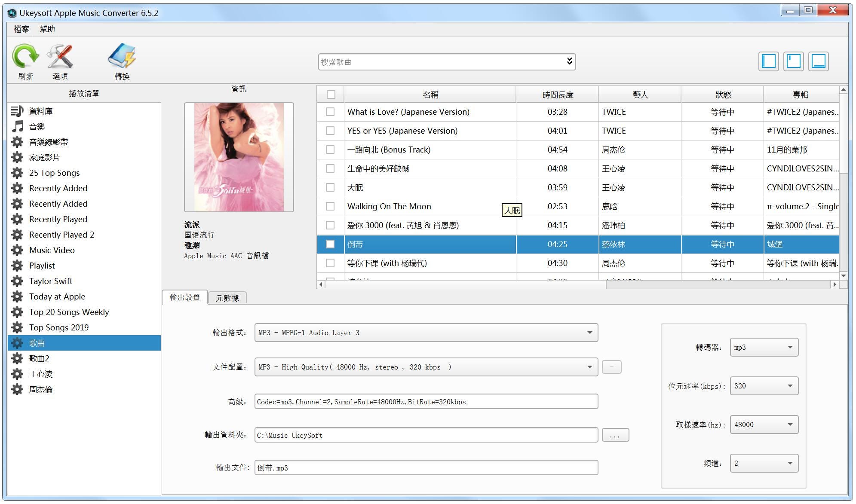Sort by the 專輯 column header
The image size is (856, 504).
click(x=801, y=95)
